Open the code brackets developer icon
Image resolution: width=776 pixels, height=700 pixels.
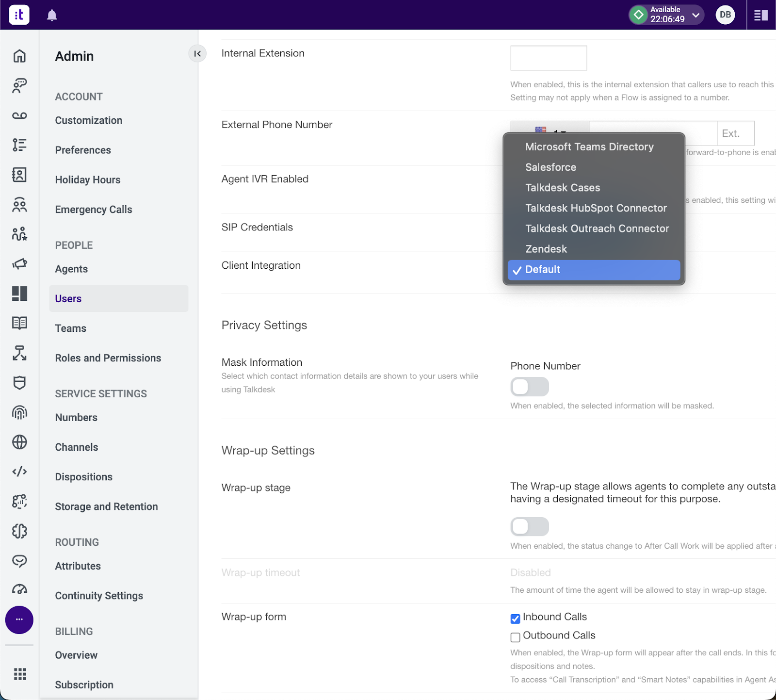click(19, 472)
